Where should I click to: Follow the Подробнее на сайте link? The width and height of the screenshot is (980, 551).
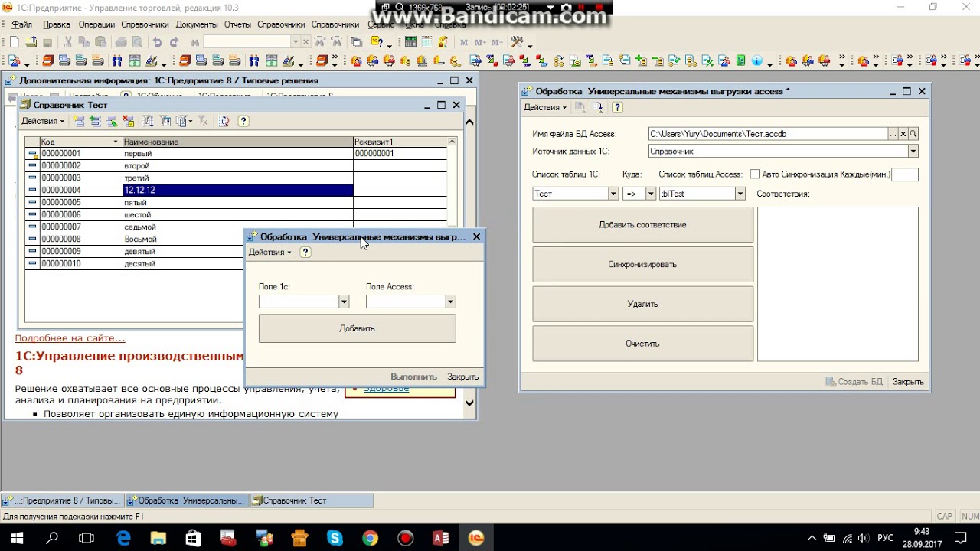(x=70, y=338)
